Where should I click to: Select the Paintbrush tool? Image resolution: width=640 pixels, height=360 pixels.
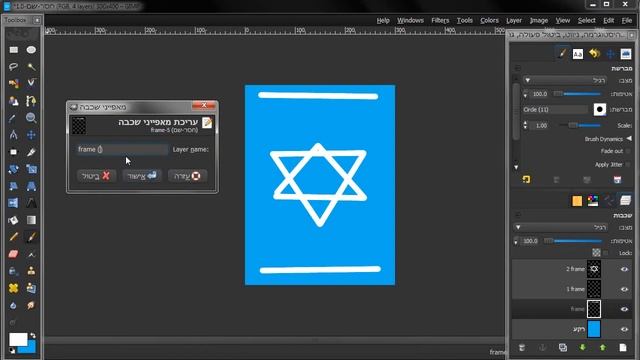click(31, 237)
